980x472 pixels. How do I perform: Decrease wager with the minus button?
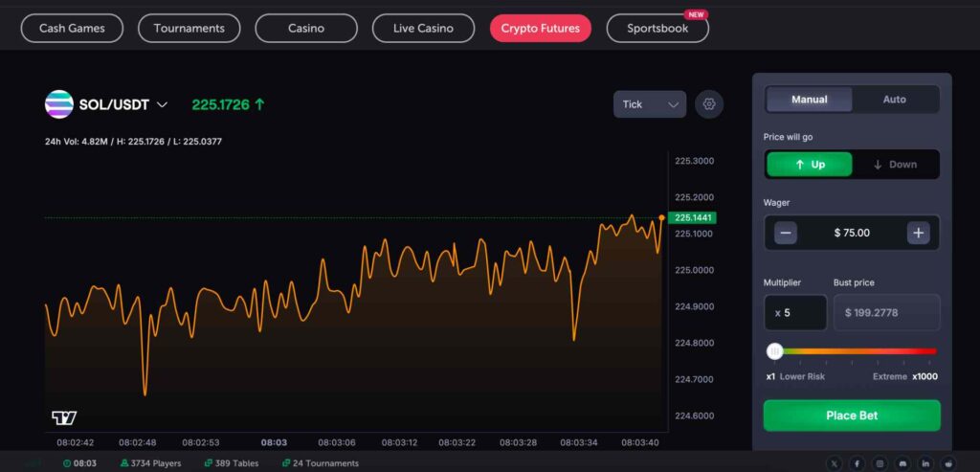click(786, 233)
